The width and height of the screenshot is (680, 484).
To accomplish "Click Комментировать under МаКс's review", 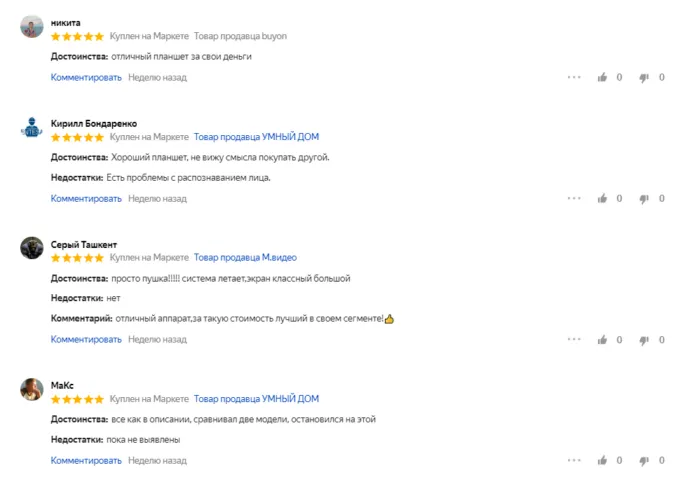I will tap(86, 460).
